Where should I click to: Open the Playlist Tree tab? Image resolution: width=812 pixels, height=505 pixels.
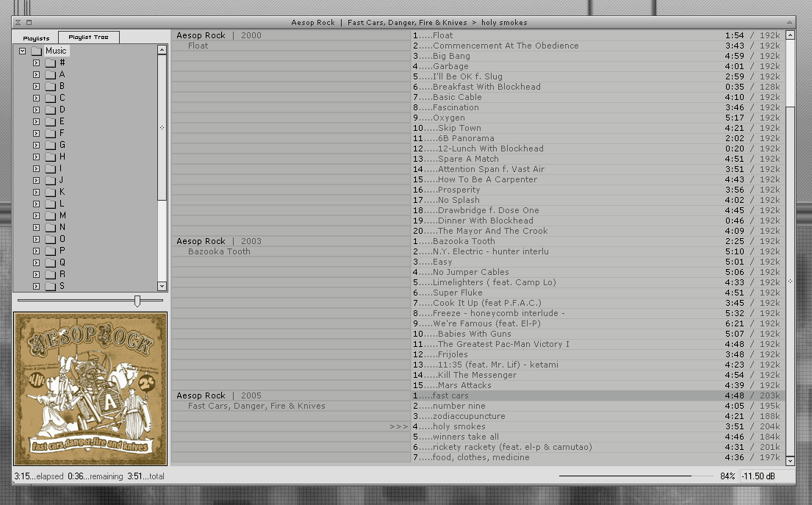[88, 37]
